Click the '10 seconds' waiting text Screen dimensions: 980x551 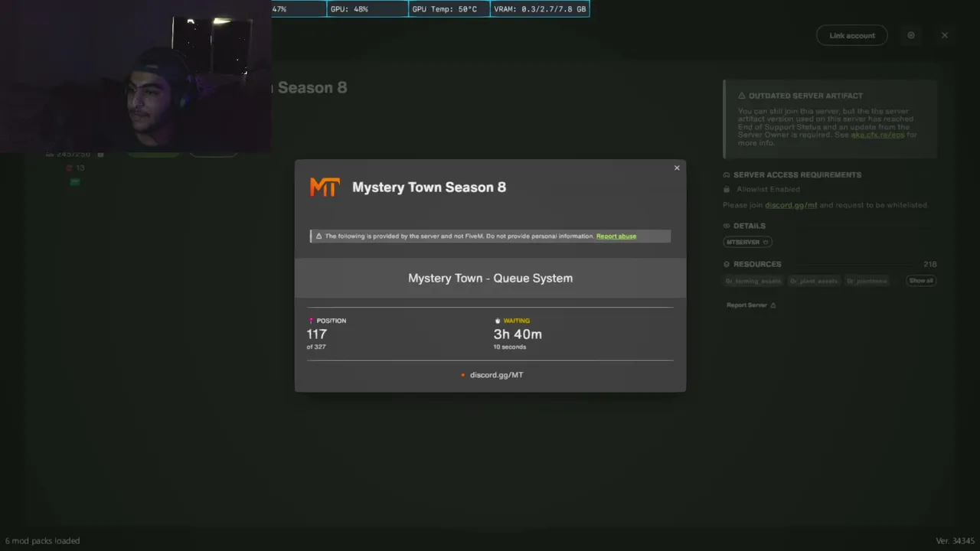[510, 347]
